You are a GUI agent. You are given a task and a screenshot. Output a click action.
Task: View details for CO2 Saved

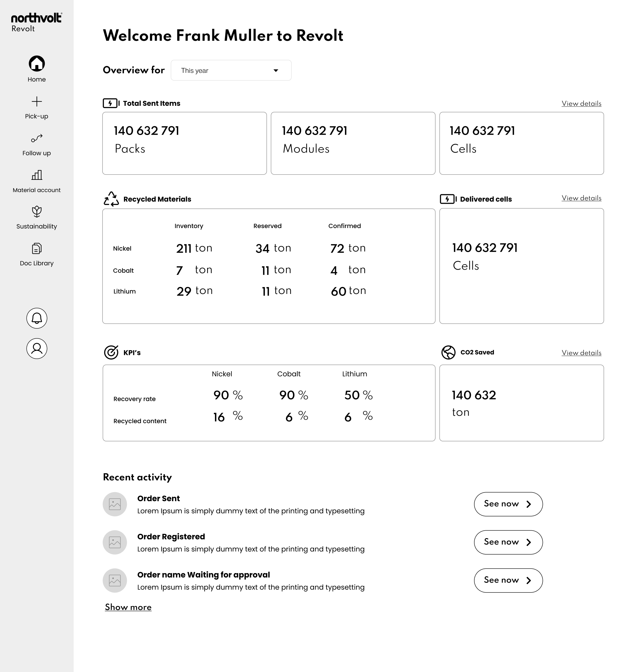click(x=582, y=353)
